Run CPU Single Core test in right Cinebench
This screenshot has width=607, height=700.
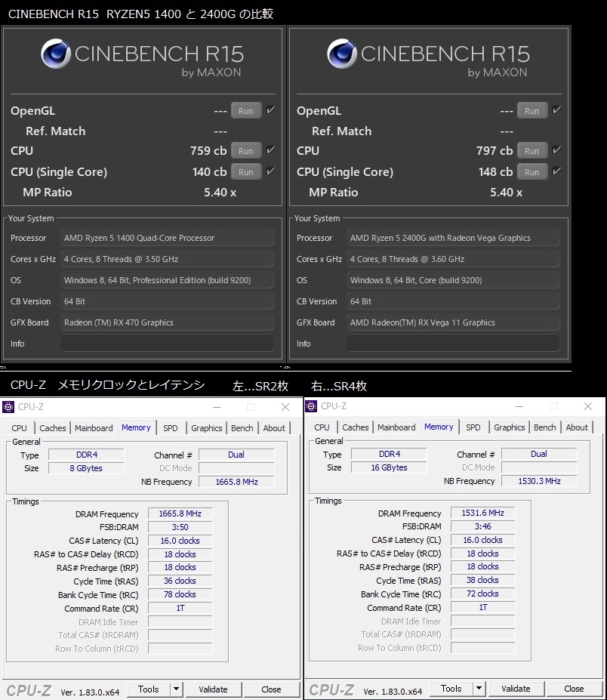[x=532, y=172]
